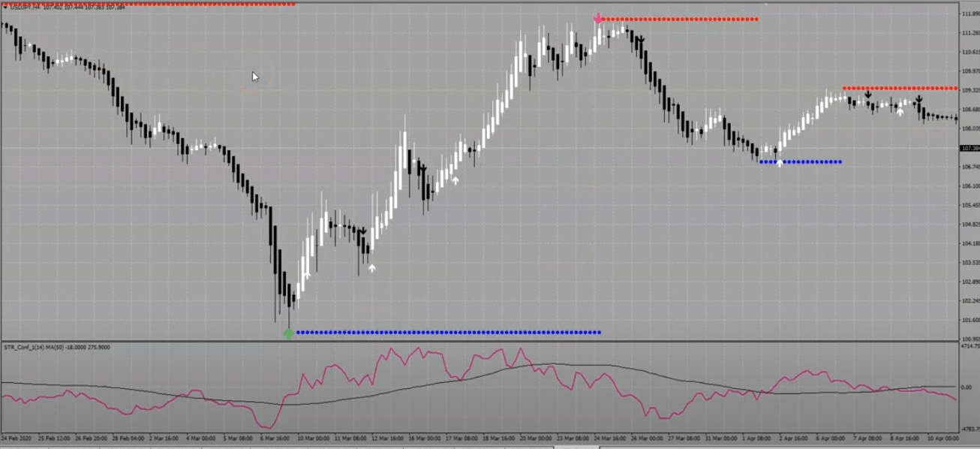Click the white up arrow on blue dotted line
Image resolution: width=980 pixels, height=449 pixels.
tap(779, 162)
